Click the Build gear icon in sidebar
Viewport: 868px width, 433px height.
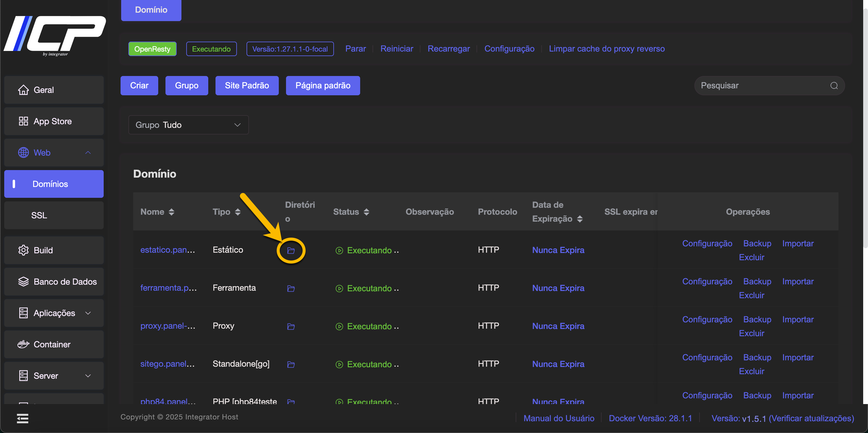click(x=23, y=250)
